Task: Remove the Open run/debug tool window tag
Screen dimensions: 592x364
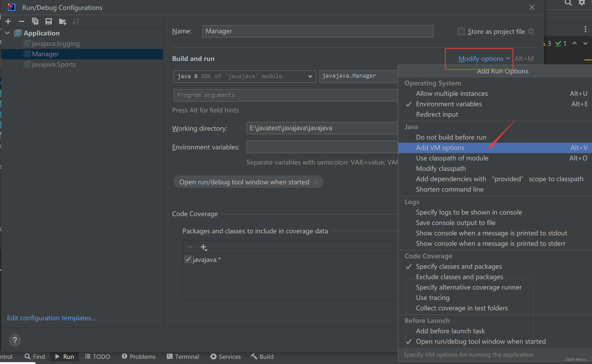Action: pyautogui.click(x=316, y=182)
